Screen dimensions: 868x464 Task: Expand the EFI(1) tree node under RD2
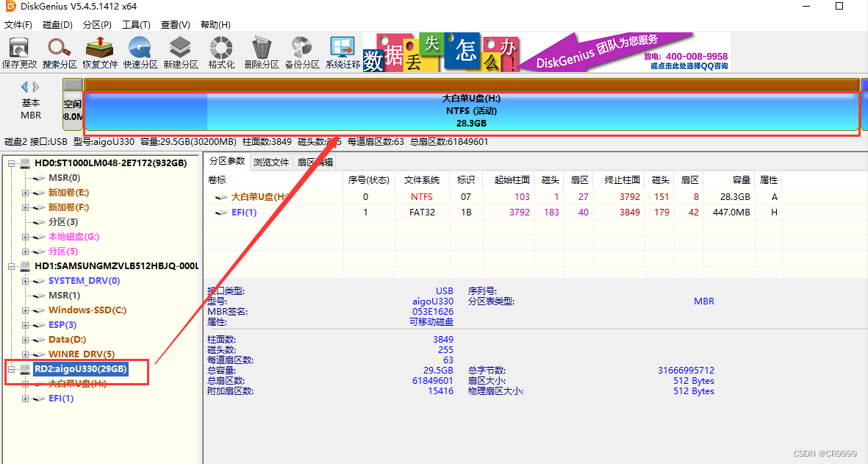coord(26,399)
